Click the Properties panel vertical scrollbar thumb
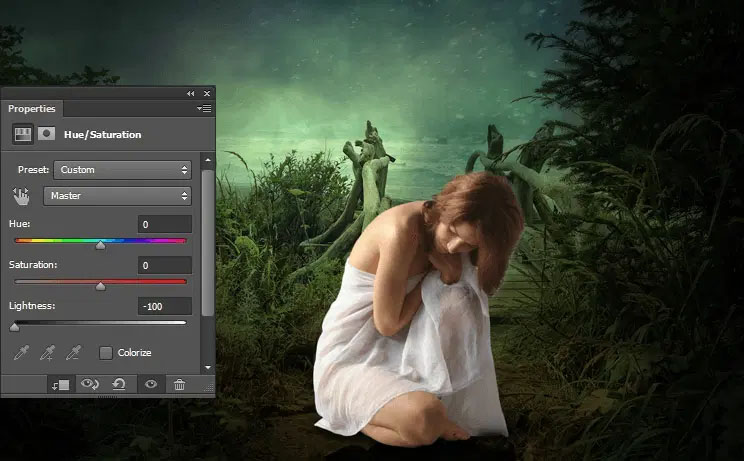This screenshot has width=744, height=461. pos(207,243)
